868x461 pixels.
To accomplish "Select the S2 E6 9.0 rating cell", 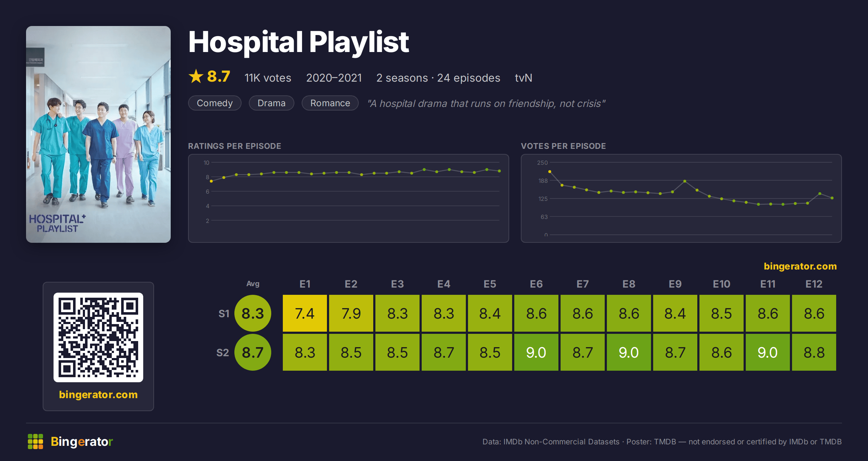I will [x=536, y=352].
